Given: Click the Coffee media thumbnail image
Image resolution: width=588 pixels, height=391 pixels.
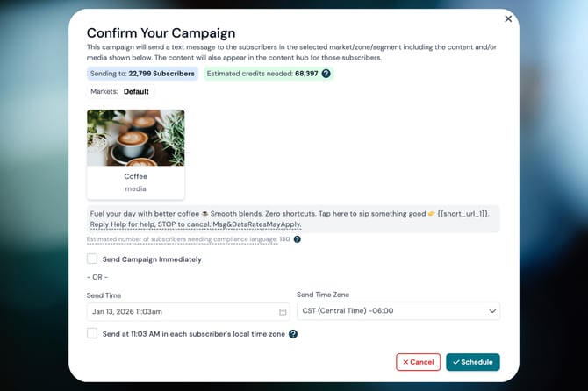Looking at the screenshot, I should pyautogui.click(x=135, y=138).
